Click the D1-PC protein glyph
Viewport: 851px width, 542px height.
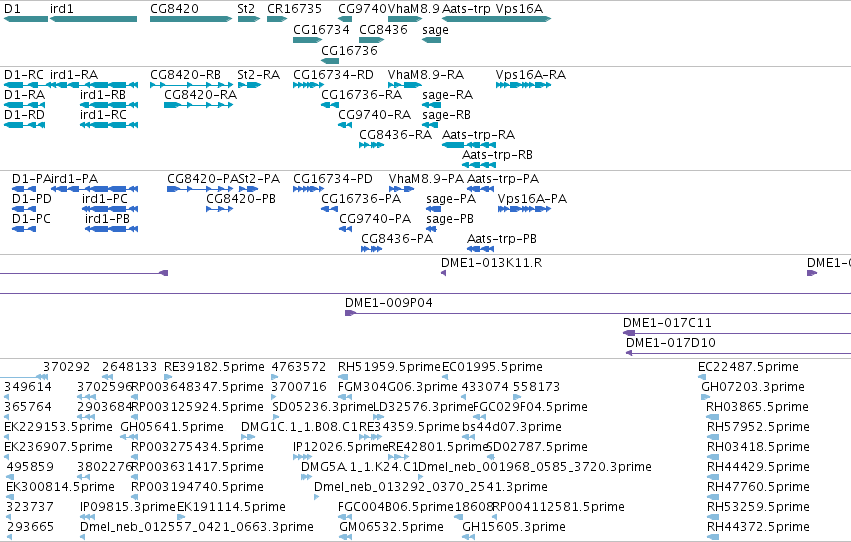[24, 229]
